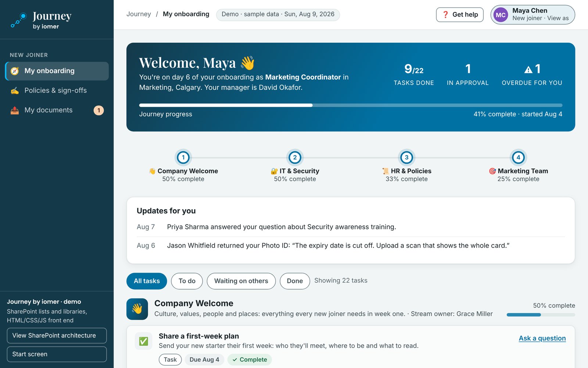Click the 9/22 Tasks done stat
The image size is (588, 368).
click(414, 74)
